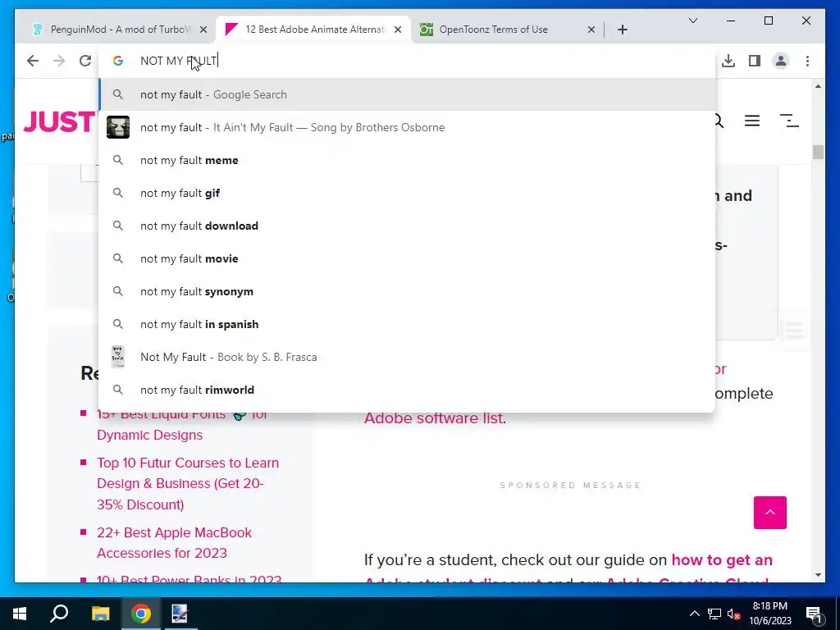Reload the page with the refresh icon
The width and height of the screenshot is (840, 630).
click(x=85, y=61)
